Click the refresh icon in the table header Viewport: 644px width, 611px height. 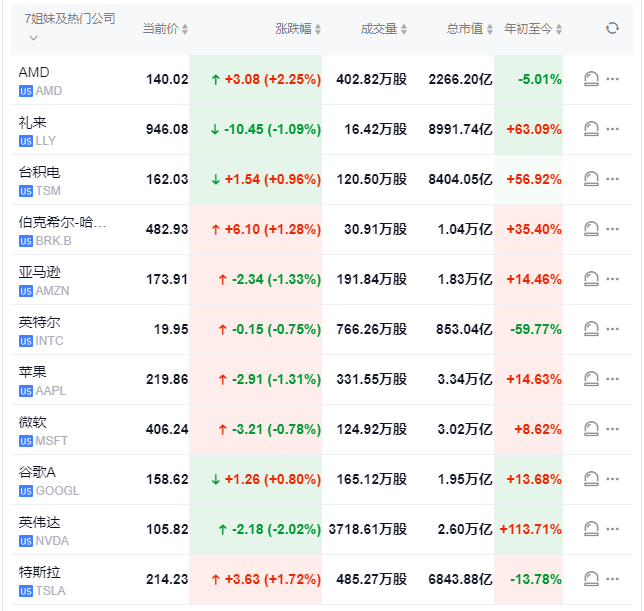612,28
